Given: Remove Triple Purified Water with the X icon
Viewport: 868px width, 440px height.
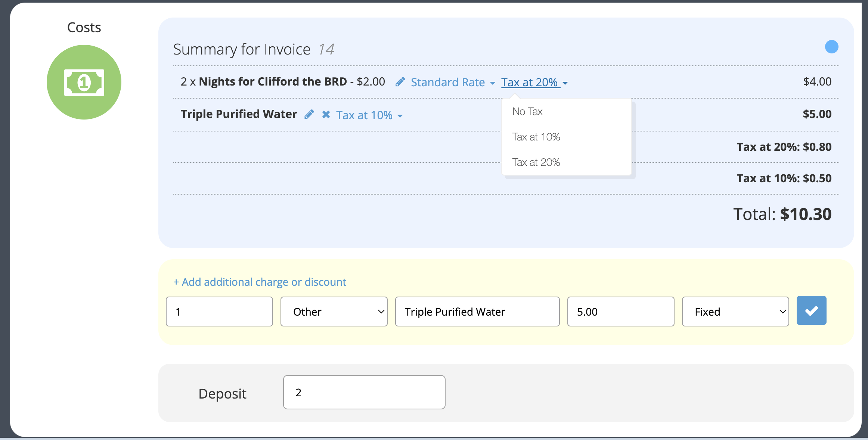Looking at the screenshot, I should click(326, 114).
